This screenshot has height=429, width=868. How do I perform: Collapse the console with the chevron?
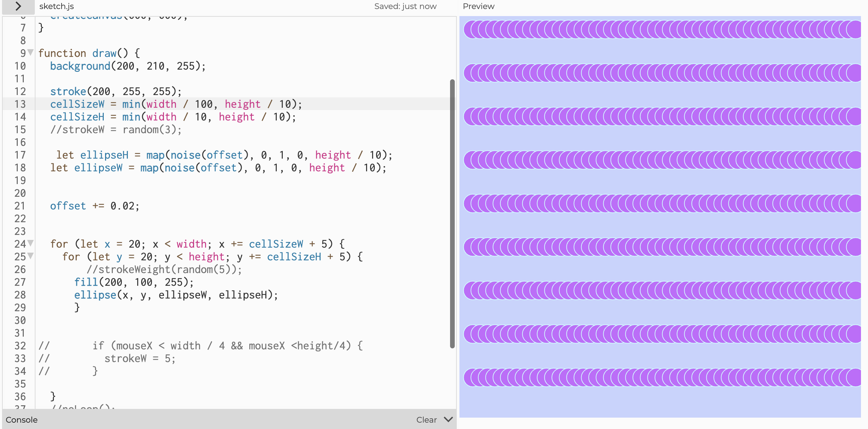[448, 419]
